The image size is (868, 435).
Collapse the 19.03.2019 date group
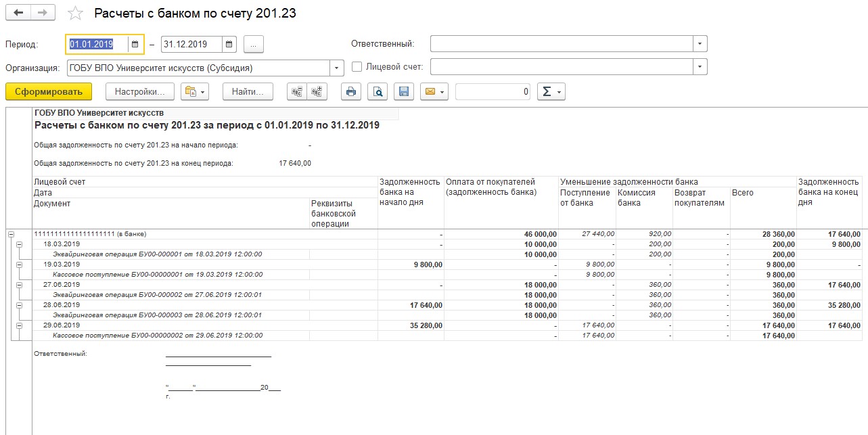[x=19, y=265]
